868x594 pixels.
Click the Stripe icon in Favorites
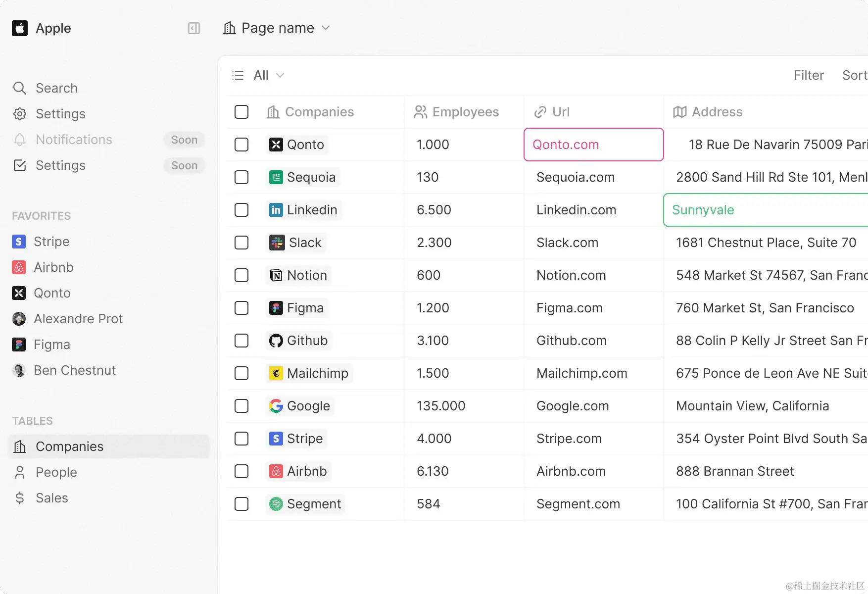pyautogui.click(x=19, y=242)
